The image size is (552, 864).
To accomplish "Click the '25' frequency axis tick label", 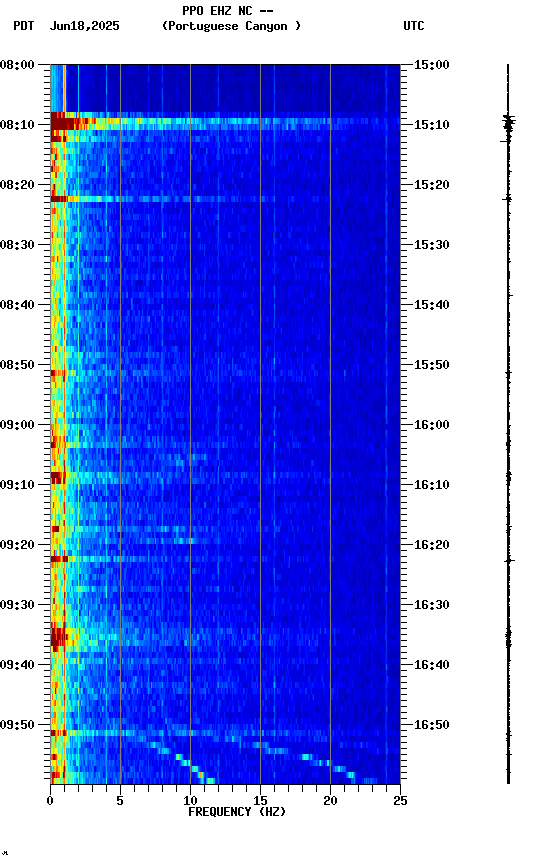I will [400, 801].
